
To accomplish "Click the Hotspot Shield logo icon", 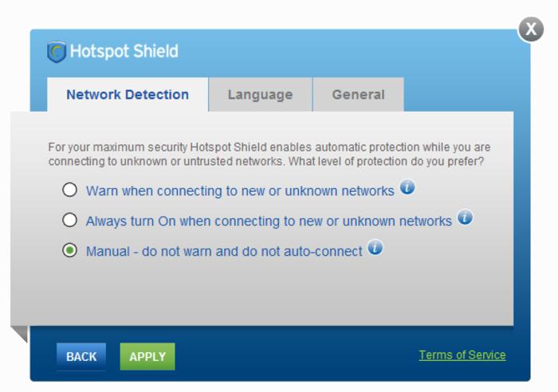I will 57,52.
